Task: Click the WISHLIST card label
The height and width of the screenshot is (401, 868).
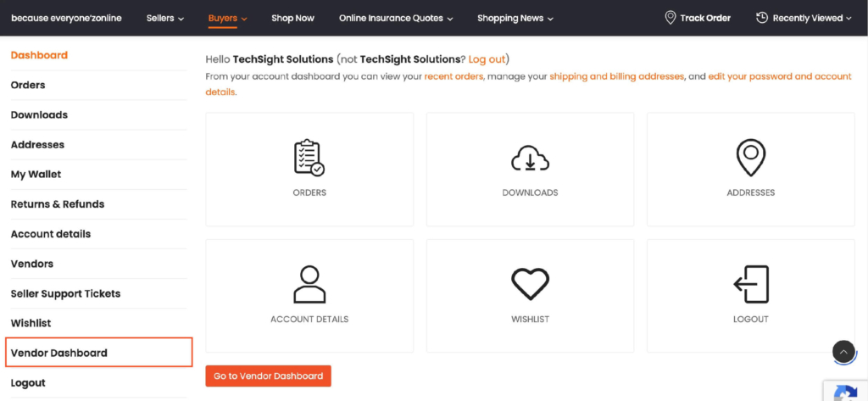Action: coord(530,320)
